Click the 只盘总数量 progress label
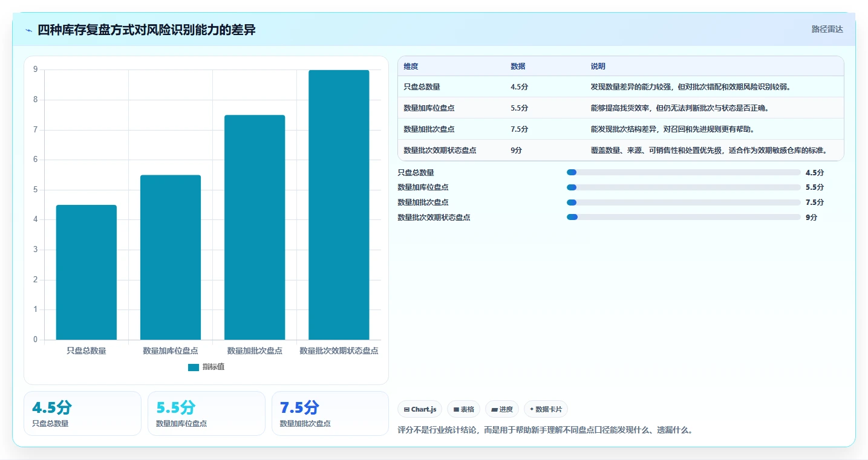 (x=416, y=173)
